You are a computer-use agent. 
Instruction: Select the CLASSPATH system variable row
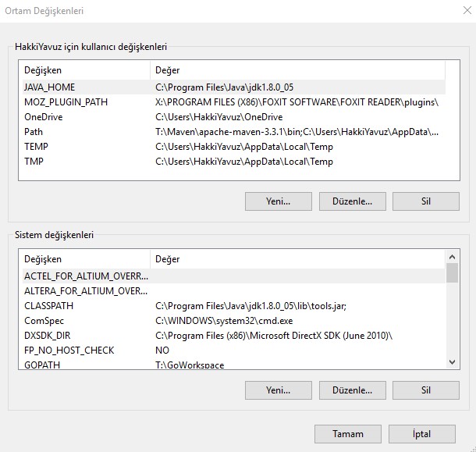click(x=234, y=306)
